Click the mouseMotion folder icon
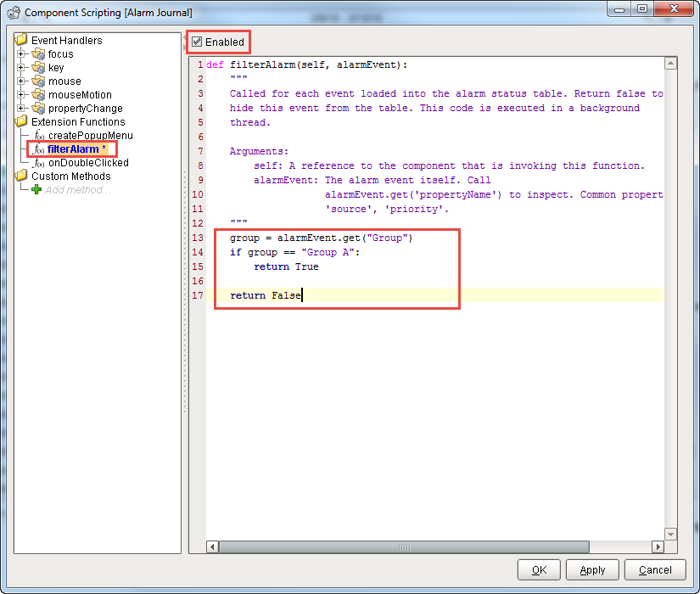The width and height of the screenshot is (700, 594). (38, 95)
